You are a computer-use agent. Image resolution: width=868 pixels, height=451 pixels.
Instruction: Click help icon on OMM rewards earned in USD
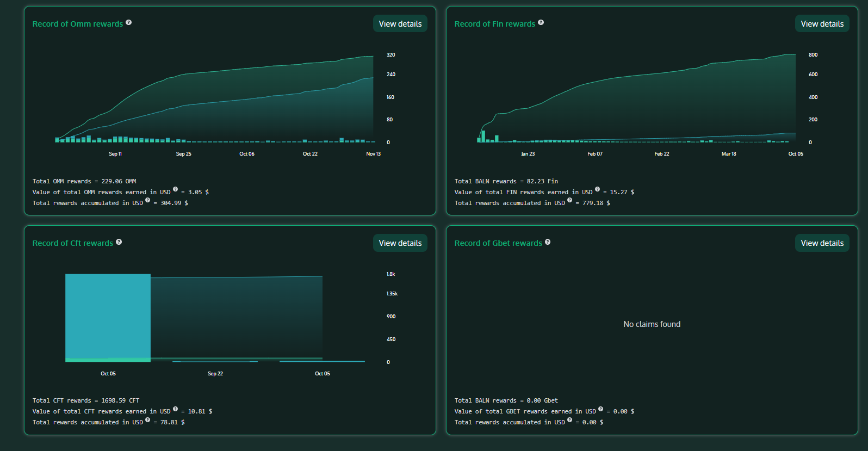pos(176,189)
